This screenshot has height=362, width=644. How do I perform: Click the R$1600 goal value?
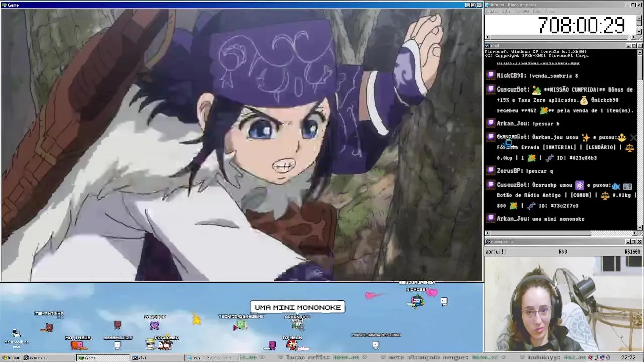pos(632,252)
